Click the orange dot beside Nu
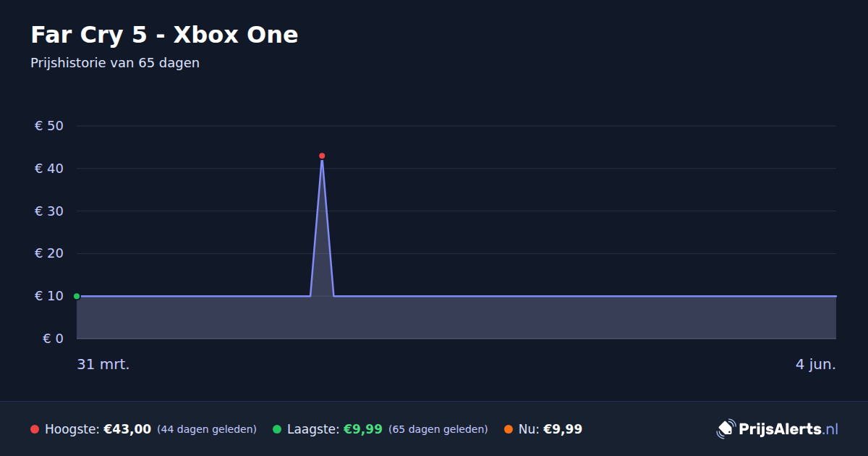 click(x=509, y=429)
